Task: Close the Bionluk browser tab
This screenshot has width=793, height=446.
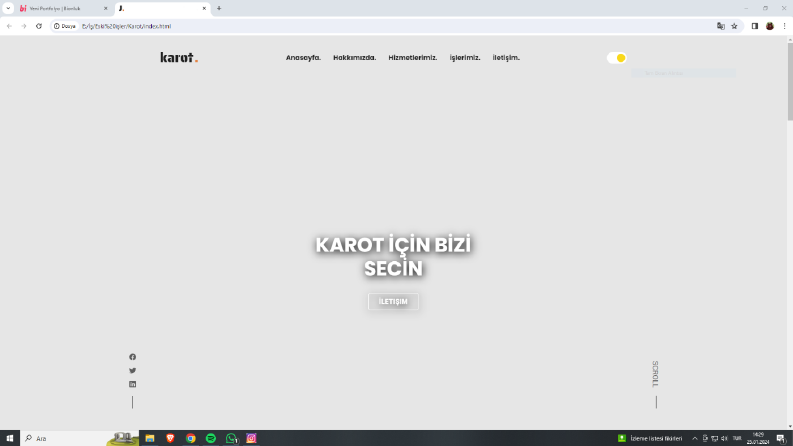Action: (x=106, y=9)
